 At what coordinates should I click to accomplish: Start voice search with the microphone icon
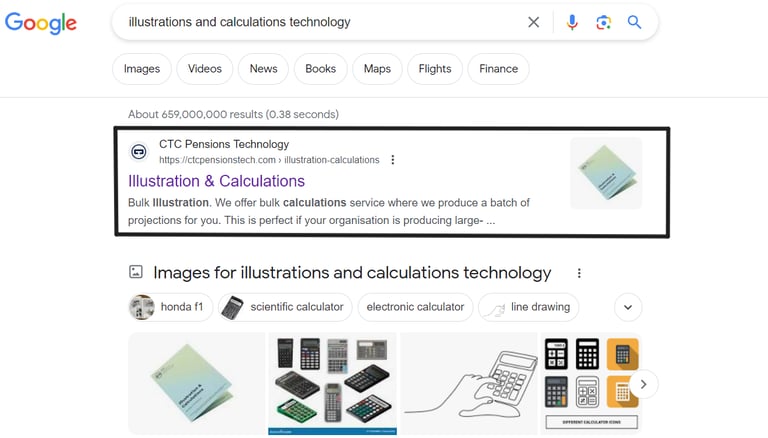(572, 23)
